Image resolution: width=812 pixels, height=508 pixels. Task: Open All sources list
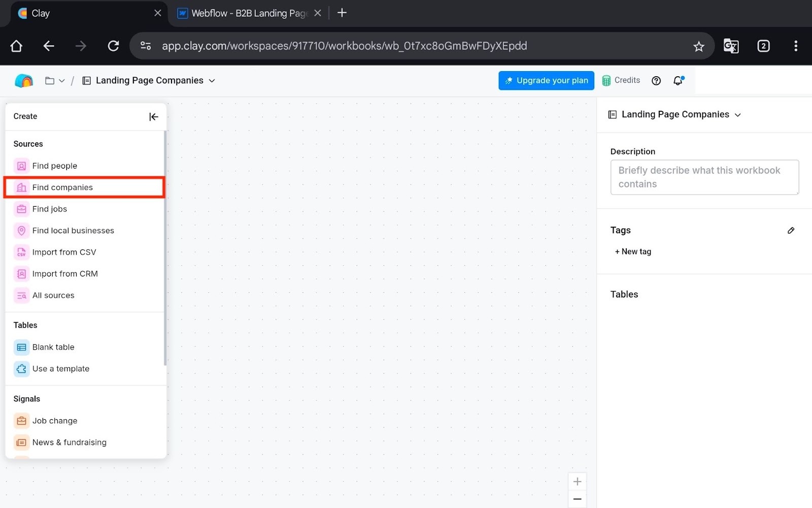point(85,295)
